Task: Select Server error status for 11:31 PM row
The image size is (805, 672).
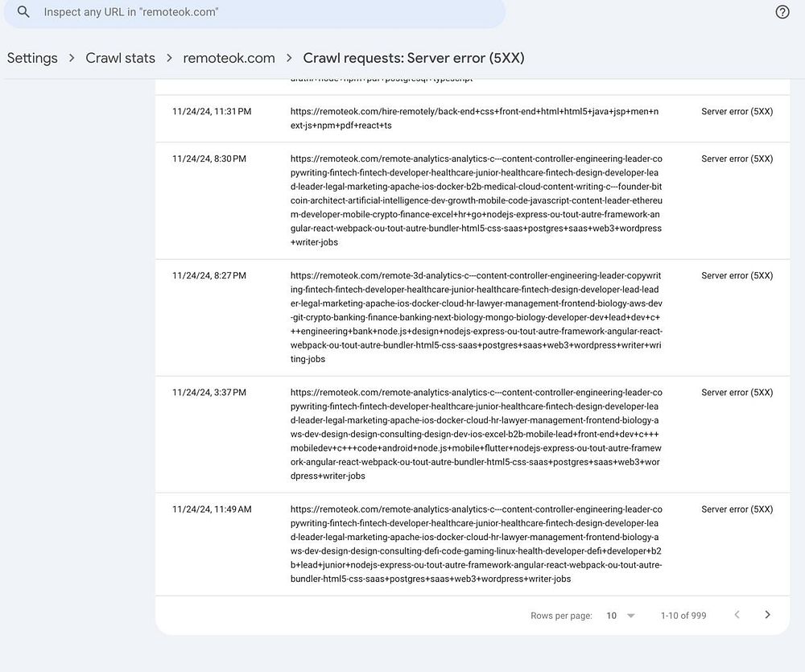Action: [x=737, y=111]
